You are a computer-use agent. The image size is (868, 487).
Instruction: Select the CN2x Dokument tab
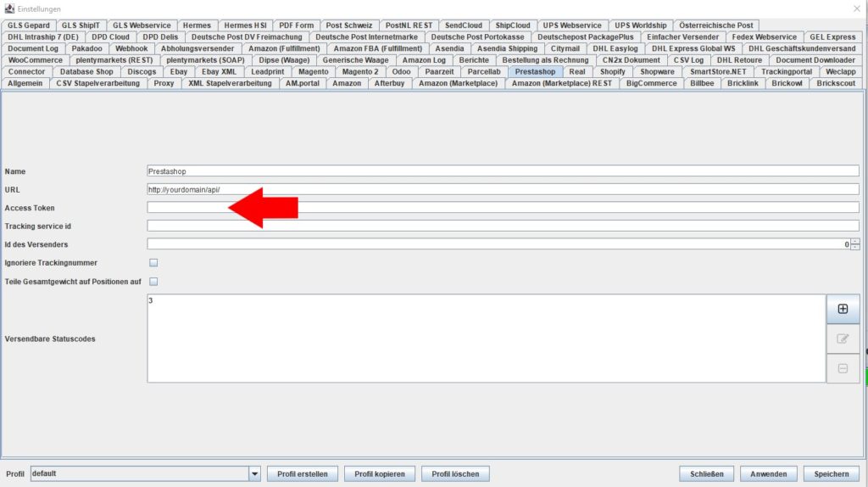pos(631,60)
